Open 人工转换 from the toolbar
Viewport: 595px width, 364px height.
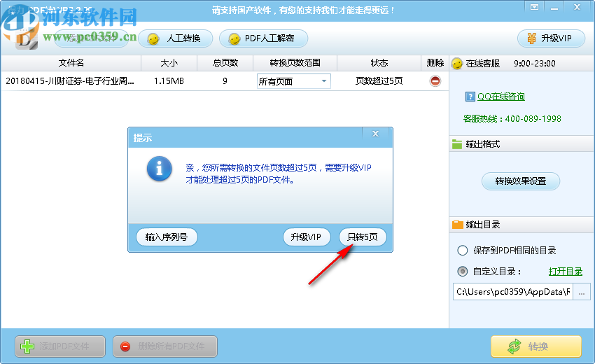pos(175,38)
